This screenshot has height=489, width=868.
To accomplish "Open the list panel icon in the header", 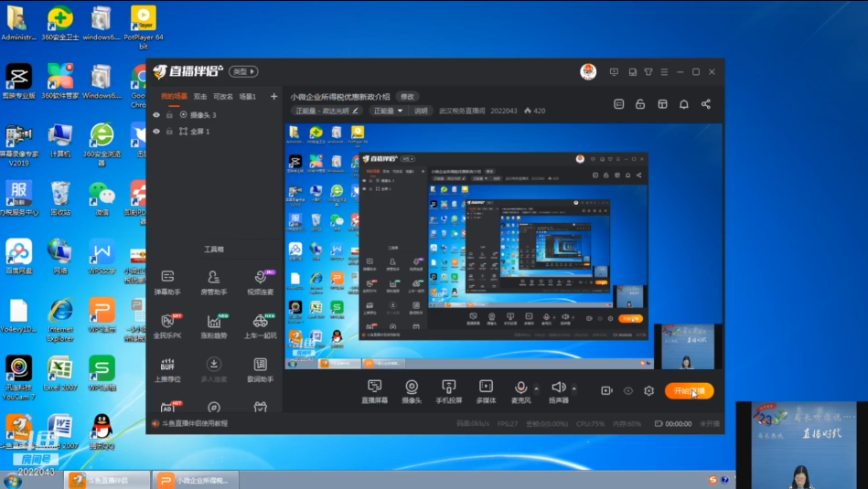I will point(619,104).
